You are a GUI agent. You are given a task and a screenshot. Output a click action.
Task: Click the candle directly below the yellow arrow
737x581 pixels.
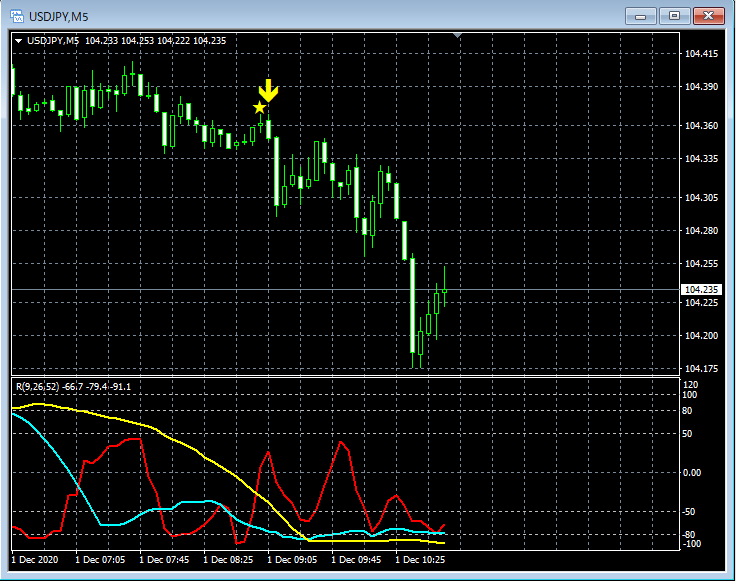coord(268,128)
